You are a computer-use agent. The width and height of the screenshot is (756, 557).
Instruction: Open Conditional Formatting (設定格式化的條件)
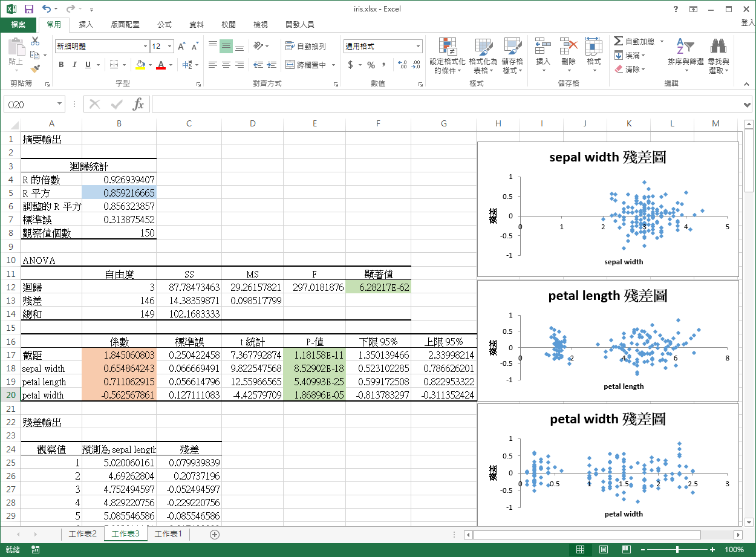pos(448,56)
